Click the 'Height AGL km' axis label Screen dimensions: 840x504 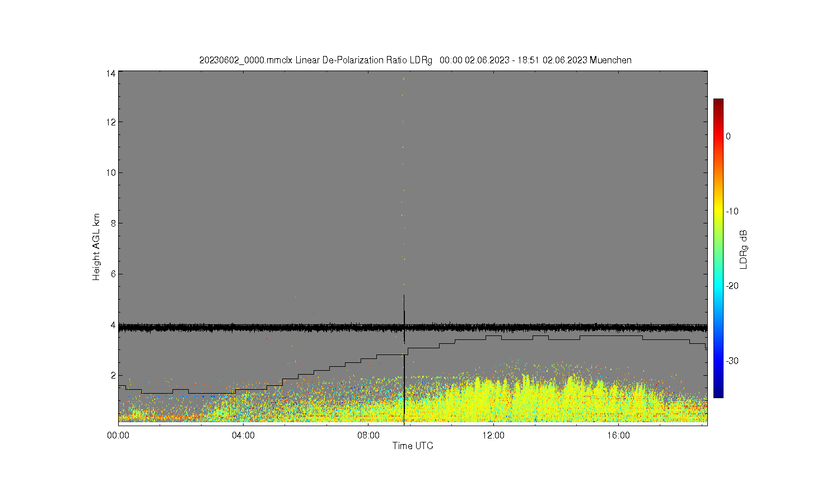click(x=96, y=247)
